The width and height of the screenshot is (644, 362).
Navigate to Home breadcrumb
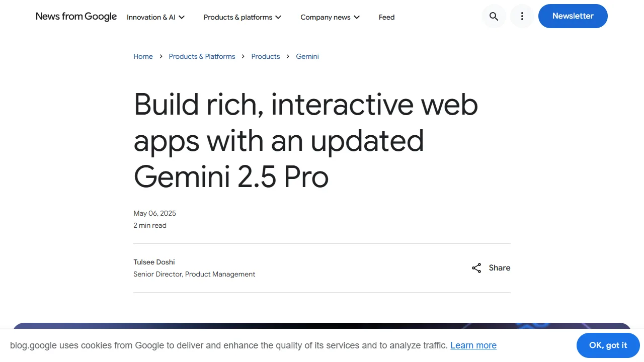pos(143,56)
